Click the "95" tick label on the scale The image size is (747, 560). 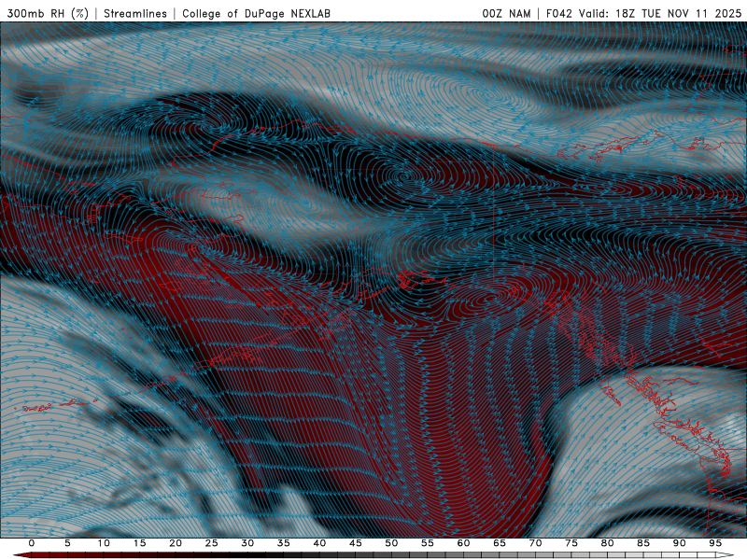point(714,543)
